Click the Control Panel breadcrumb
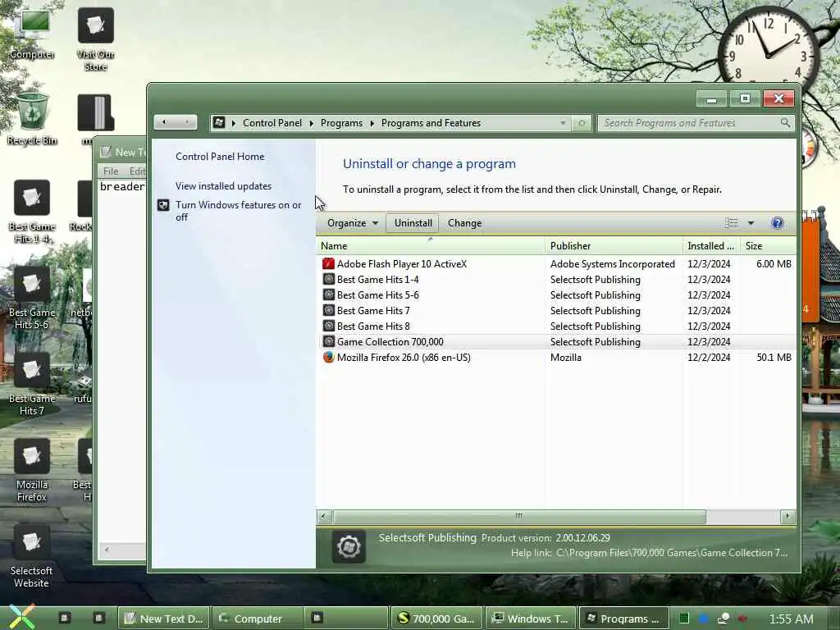 [272, 123]
